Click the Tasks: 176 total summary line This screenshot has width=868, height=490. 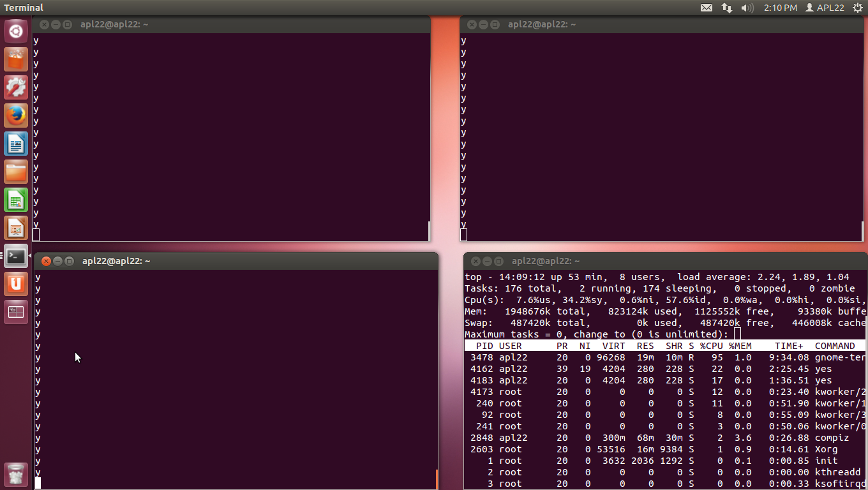(660, 288)
